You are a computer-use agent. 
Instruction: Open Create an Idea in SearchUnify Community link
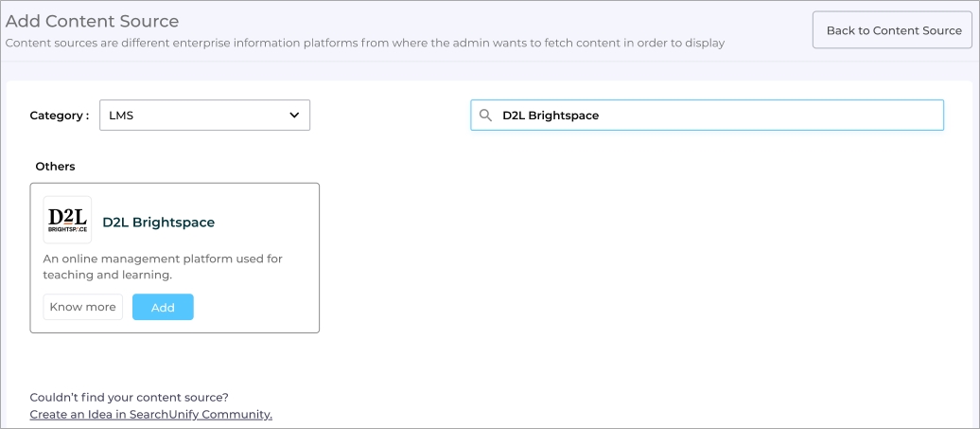(x=150, y=415)
